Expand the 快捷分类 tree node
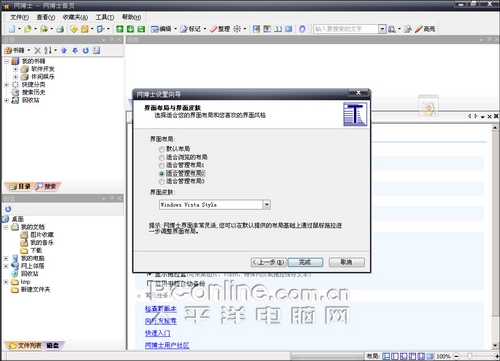 coord(6,85)
